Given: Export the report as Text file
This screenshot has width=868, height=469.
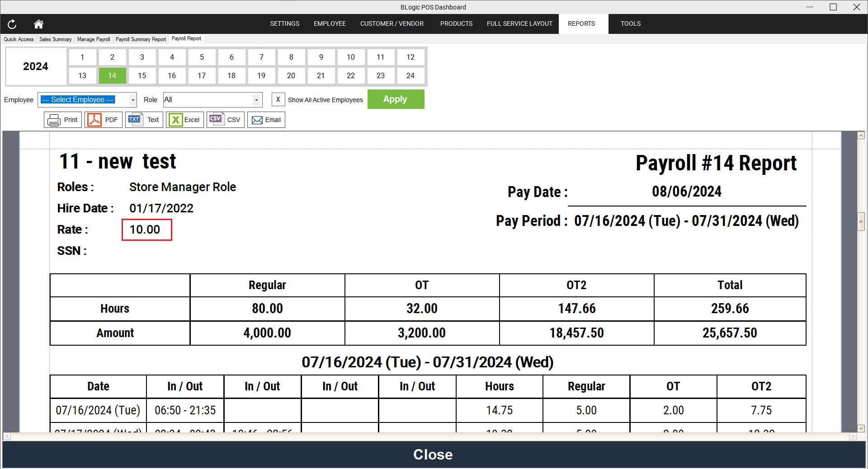Looking at the screenshot, I should 144,120.
